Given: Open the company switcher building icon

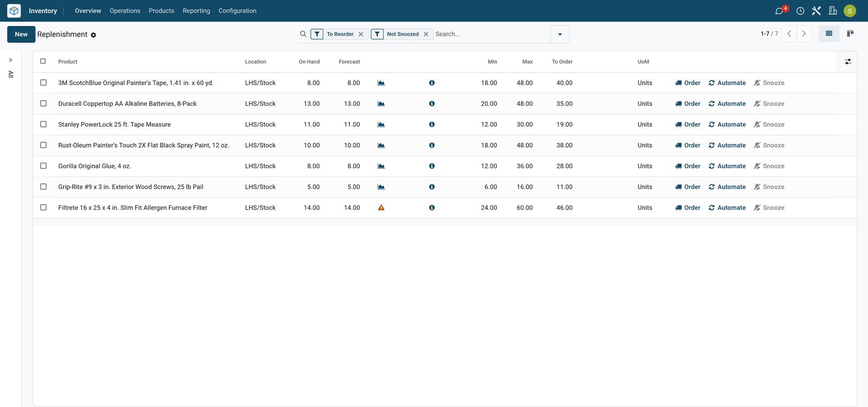Looking at the screenshot, I should pos(833,11).
